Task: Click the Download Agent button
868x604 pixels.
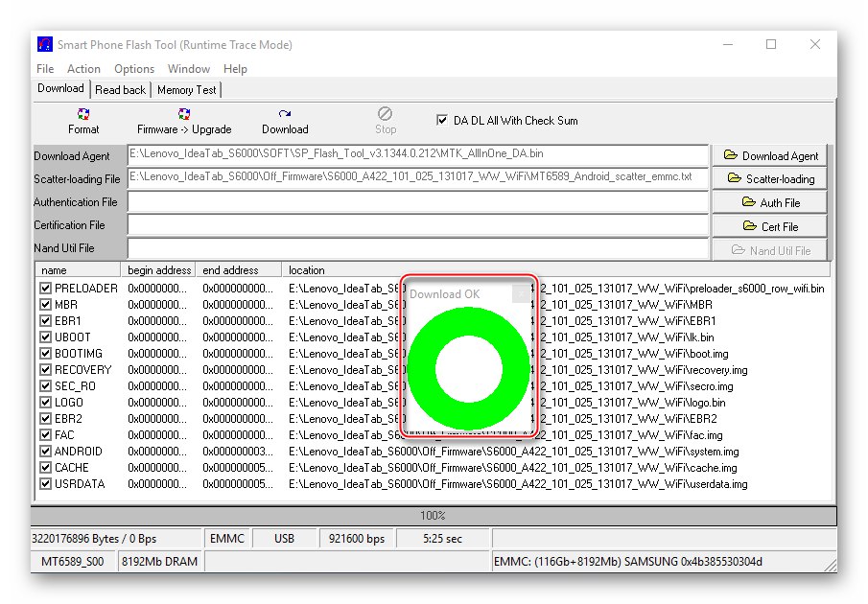Action: (x=769, y=155)
